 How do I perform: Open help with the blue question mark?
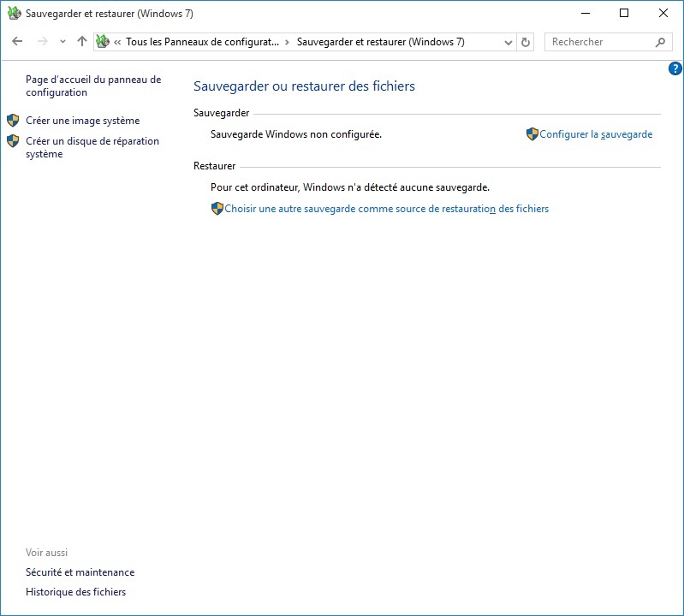pos(675,68)
